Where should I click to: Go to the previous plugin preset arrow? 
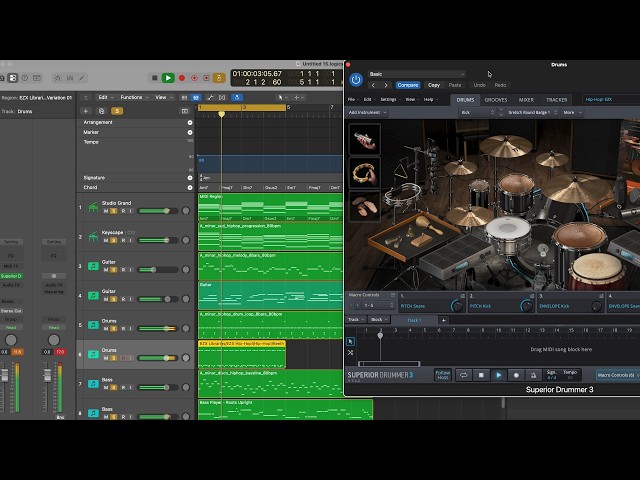(373, 85)
